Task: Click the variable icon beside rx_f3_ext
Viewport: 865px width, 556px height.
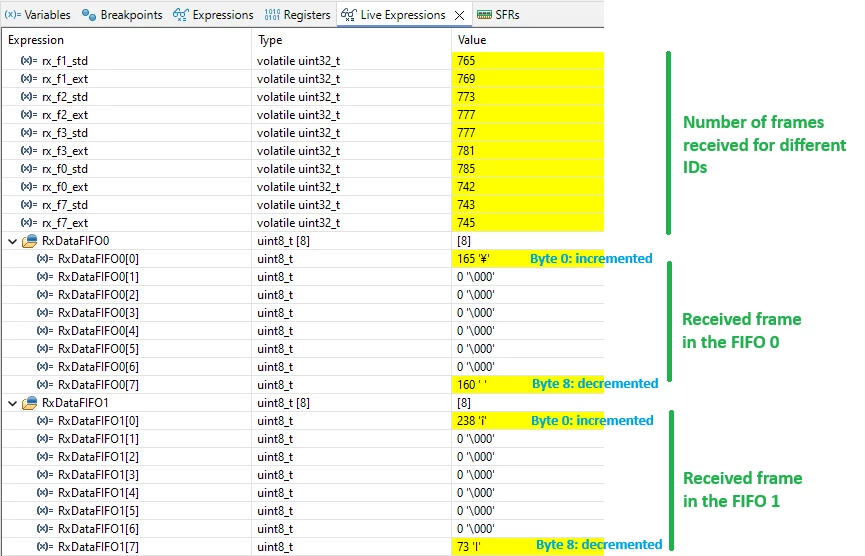Action: (x=29, y=151)
